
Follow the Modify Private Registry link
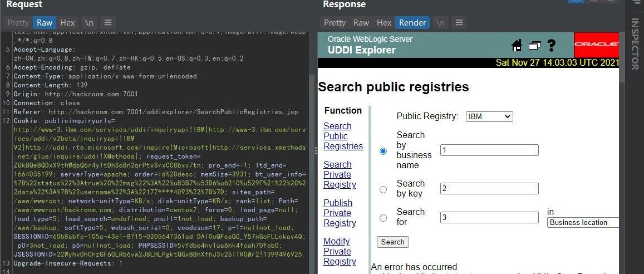pos(340,251)
